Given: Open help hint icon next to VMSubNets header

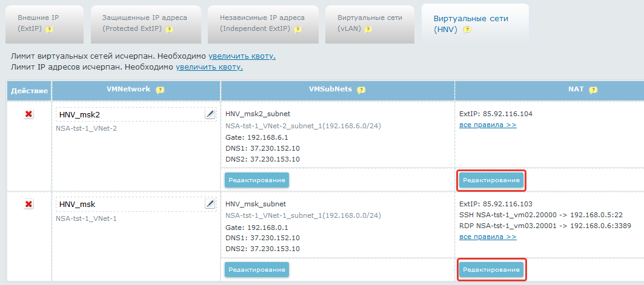Looking at the screenshot, I should tap(361, 90).
